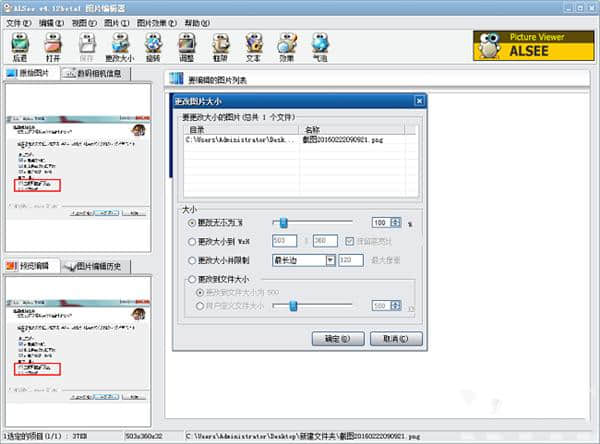Click the icon beside 要编辑的图片列表 heading
600x444 pixels.
click(x=176, y=78)
